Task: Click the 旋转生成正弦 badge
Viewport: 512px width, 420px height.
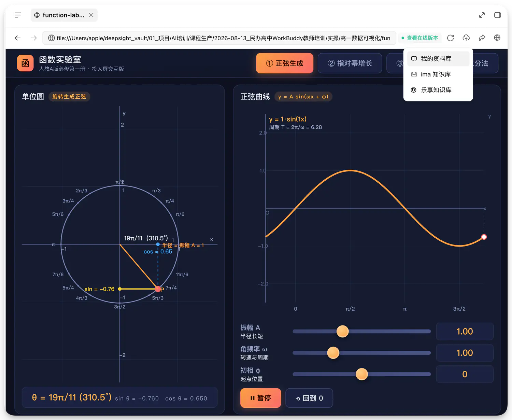Action: click(x=69, y=97)
